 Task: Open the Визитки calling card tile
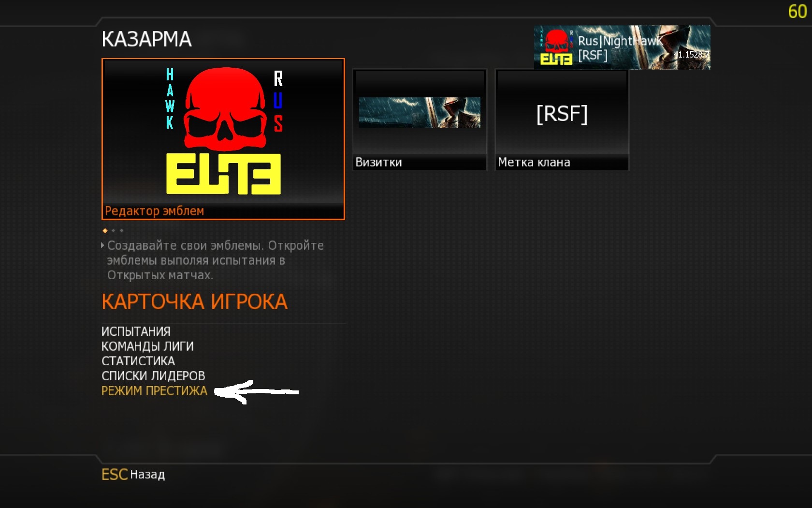420,120
